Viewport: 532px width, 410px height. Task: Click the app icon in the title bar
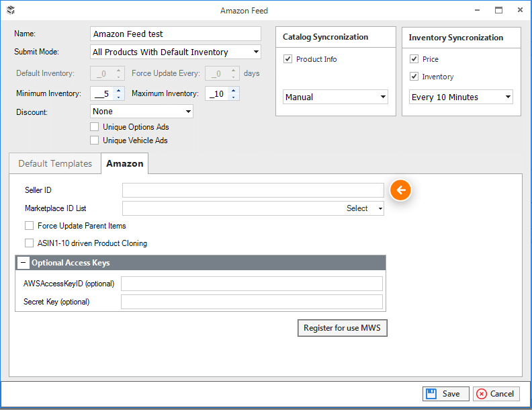click(11, 10)
